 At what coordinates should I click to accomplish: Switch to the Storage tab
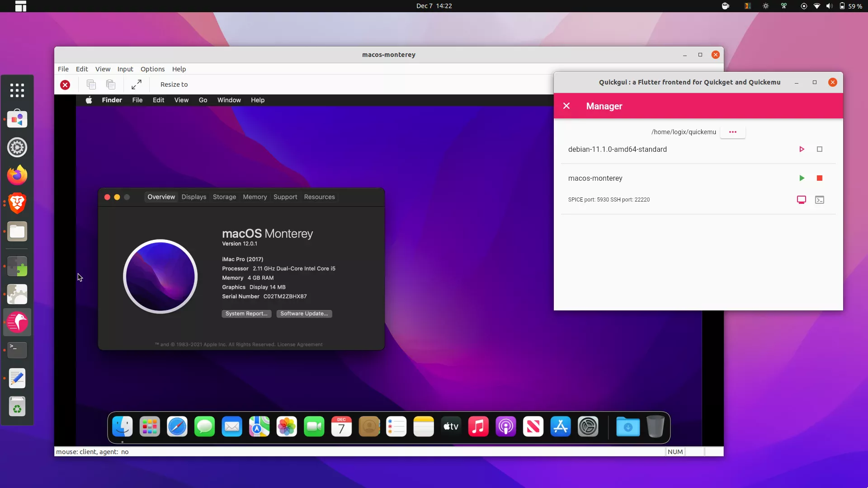(224, 197)
